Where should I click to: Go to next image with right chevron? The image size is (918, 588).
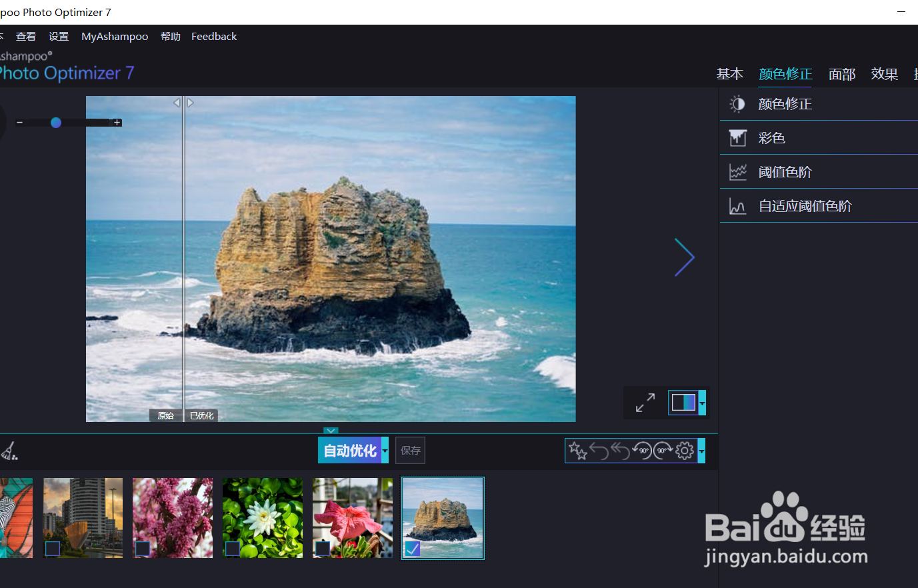pos(684,257)
